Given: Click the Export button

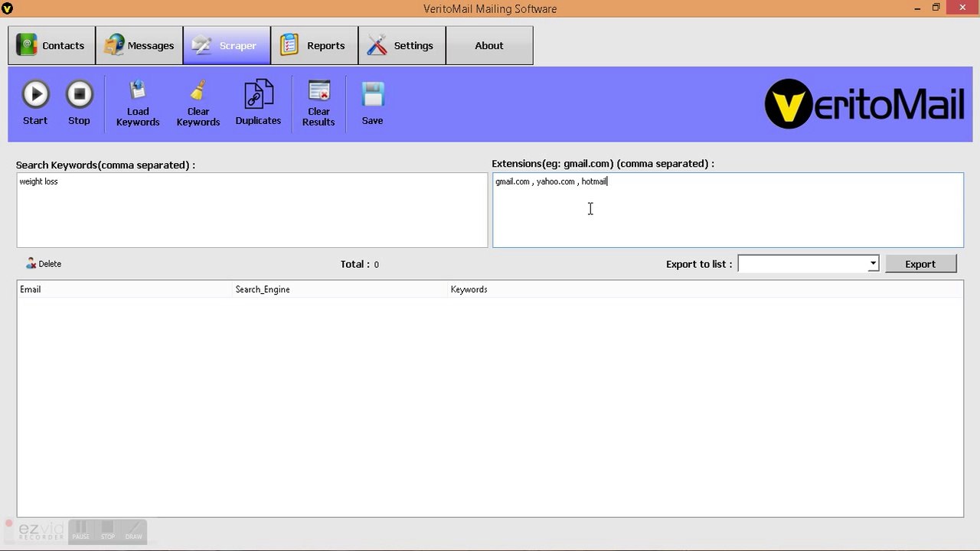Looking at the screenshot, I should point(920,263).
